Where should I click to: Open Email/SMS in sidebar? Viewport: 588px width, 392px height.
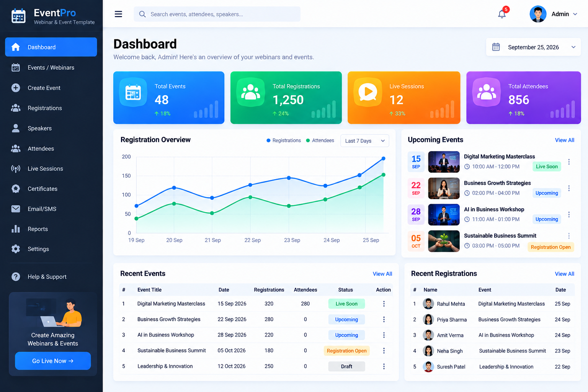51,209
